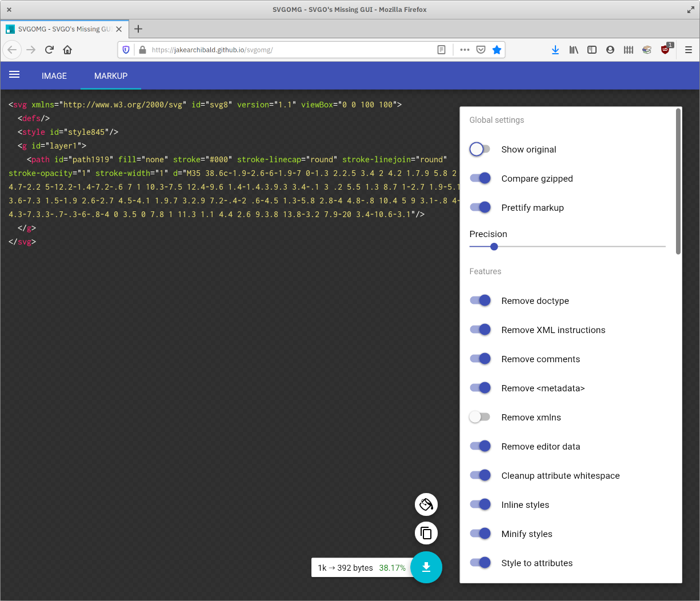Open tracking protection shield info
The width and height of the screenshot is (700, 601).
click(126, 50)
